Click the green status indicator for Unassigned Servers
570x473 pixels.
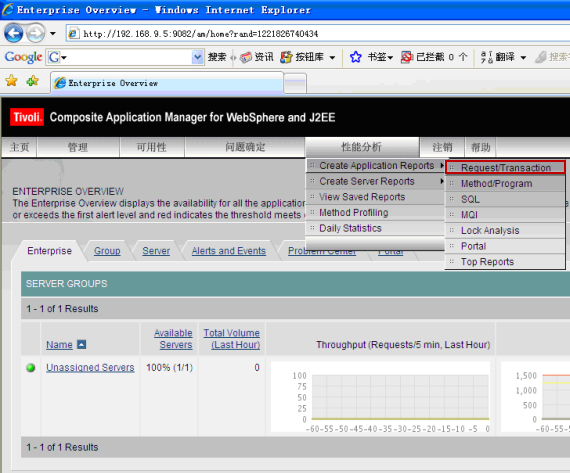coord(31,368)
